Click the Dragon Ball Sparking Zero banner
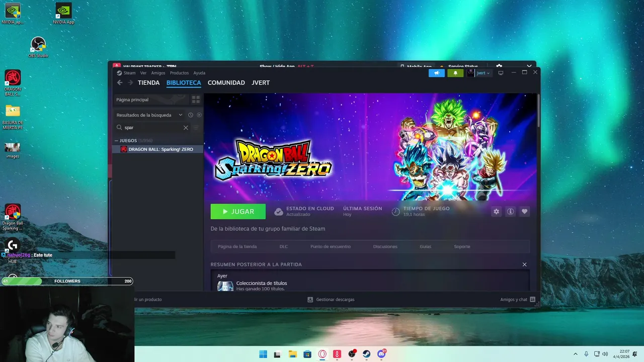Viewport: 644px width, 362px height. pyautogui.click(x=370, y=147)
